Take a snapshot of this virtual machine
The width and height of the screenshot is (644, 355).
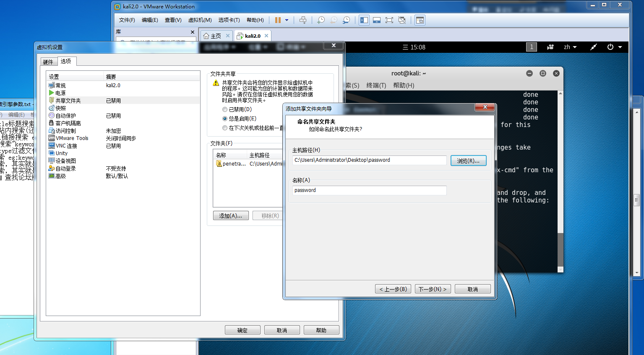coord(321,20)
